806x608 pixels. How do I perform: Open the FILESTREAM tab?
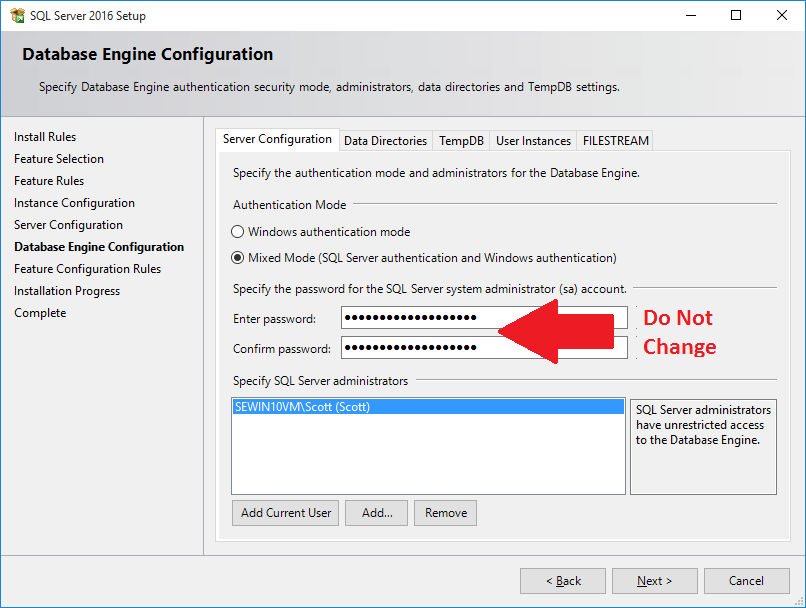click(x=615, y=140)
